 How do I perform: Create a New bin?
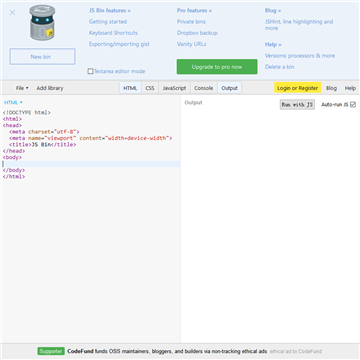42,57
